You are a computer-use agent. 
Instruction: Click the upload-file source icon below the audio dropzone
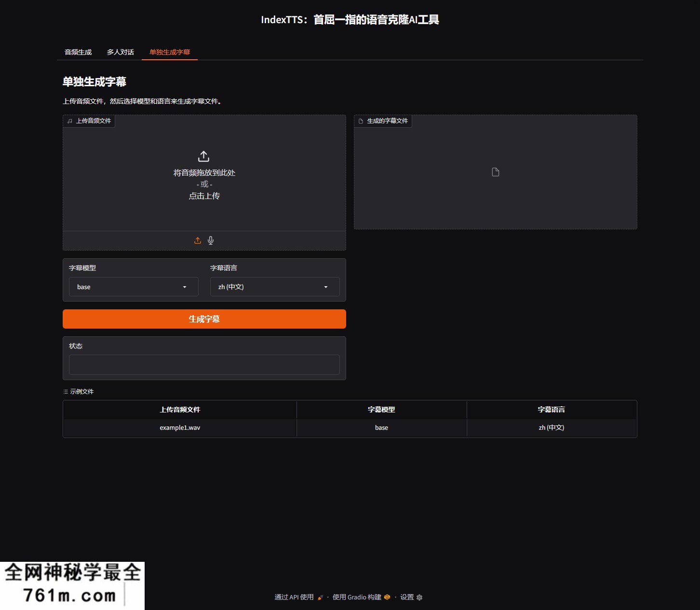tap(198, 240)
